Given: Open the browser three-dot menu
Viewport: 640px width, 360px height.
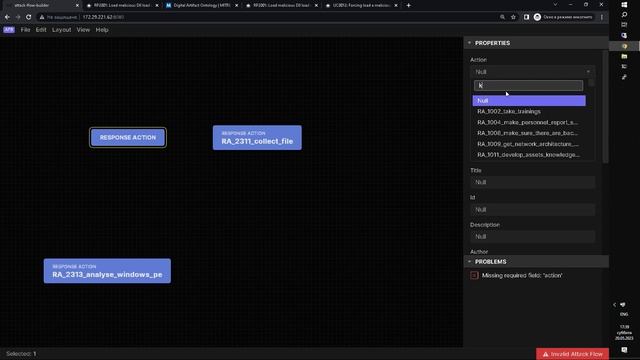Looking at the screenshot, I should tap(602, 17).
